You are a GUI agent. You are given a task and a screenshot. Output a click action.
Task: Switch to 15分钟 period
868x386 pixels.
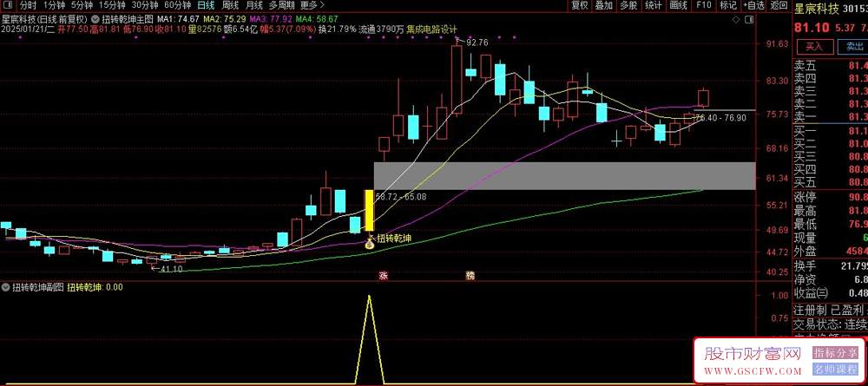pyautogui.click(x=112, y=5)
